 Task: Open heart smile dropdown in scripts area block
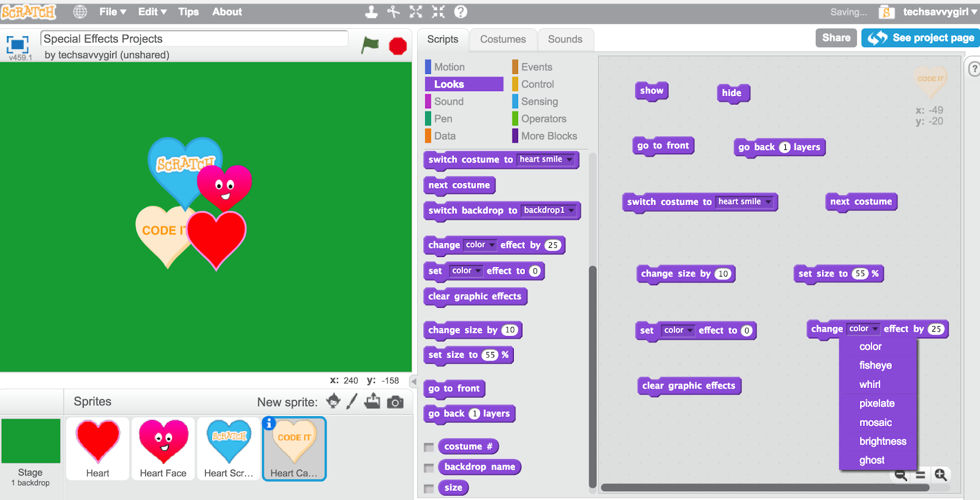[x=745, y=202]
